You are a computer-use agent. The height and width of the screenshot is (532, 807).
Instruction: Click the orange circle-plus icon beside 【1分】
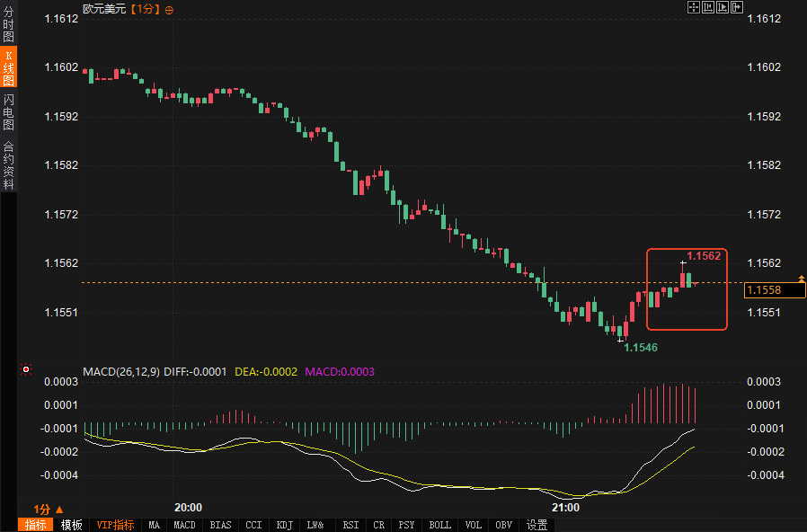(170, 9)
